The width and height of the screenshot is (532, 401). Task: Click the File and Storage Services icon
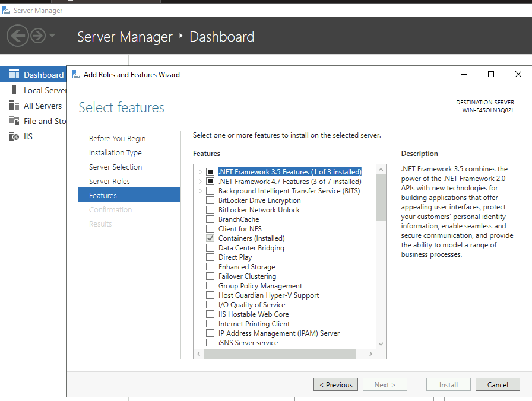[x=14, y=120]
